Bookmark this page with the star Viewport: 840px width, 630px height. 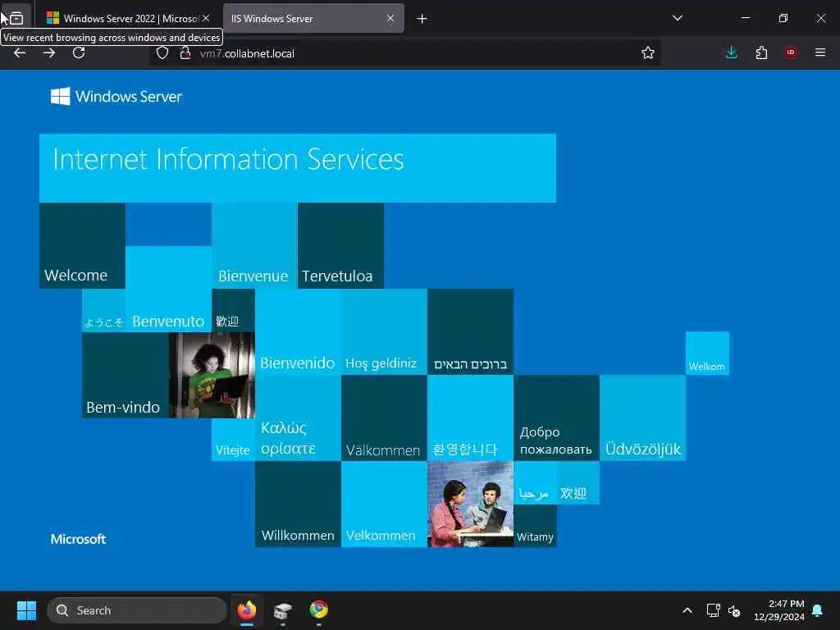[648, 53]
